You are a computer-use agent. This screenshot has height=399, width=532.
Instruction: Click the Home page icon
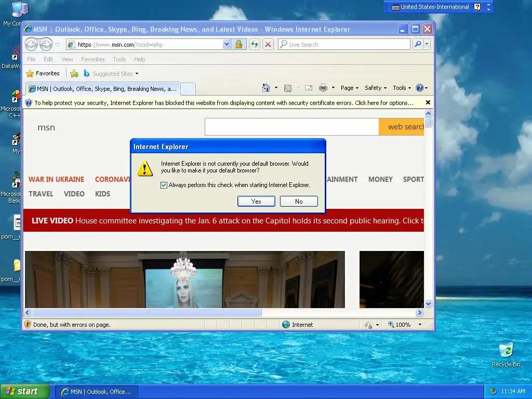265,88
